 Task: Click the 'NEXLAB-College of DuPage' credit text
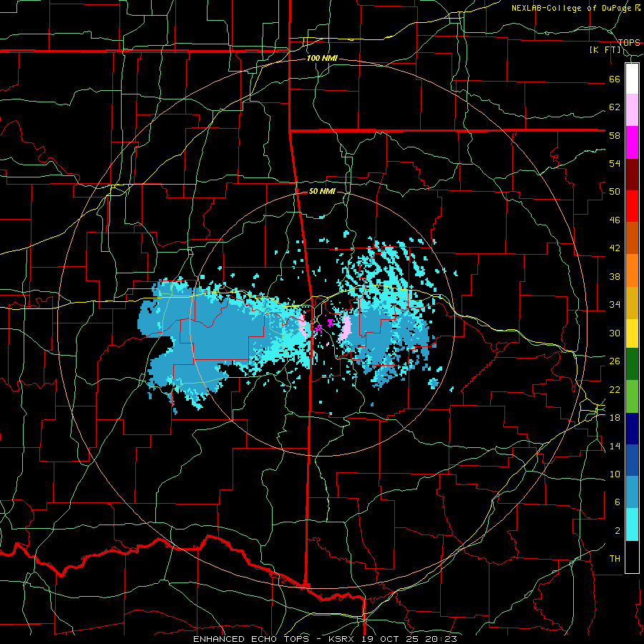point(571,8)
